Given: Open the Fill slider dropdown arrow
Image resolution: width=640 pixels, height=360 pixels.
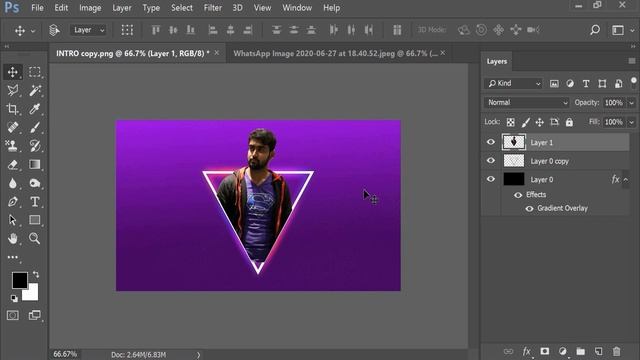Looking at the screenshot, I should 631,122.
